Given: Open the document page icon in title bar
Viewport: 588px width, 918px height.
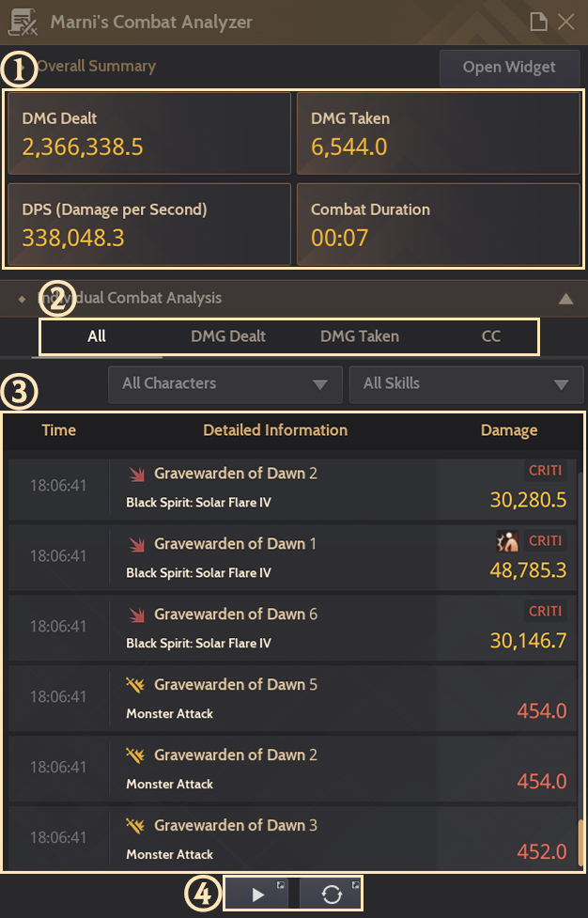Looking at the screenshot, I should [538, 22].
